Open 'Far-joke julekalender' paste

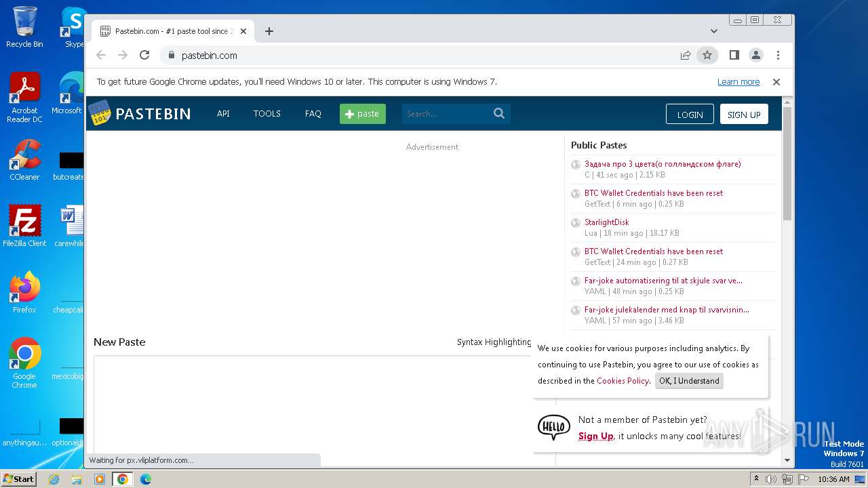[x=667, y=310]
